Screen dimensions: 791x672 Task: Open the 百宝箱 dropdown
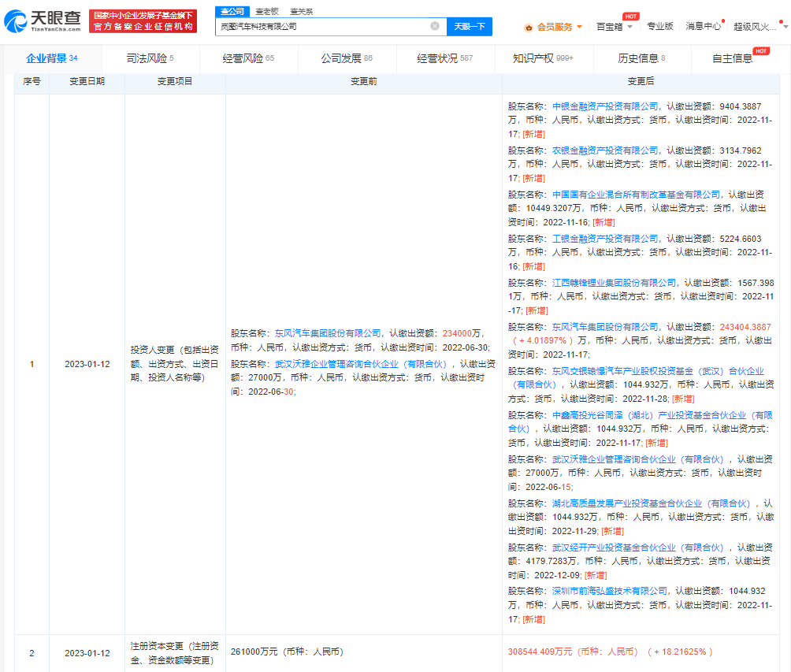(614, 27)
